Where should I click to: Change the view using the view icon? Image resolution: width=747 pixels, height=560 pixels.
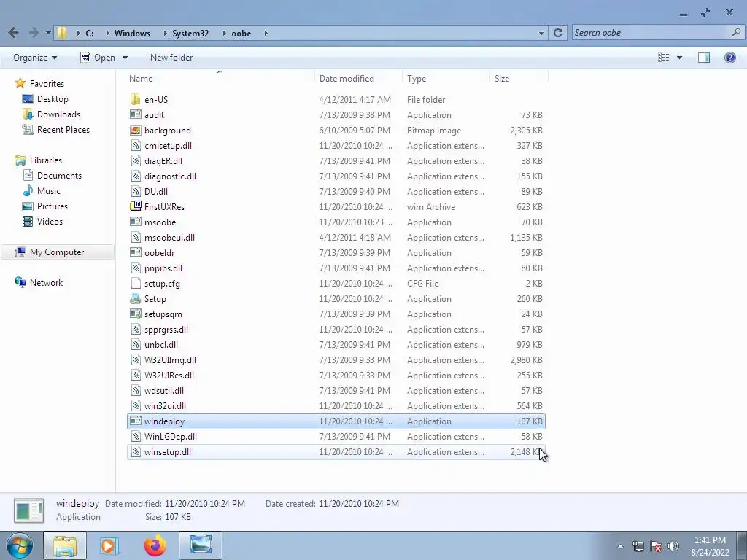(663, 58)
